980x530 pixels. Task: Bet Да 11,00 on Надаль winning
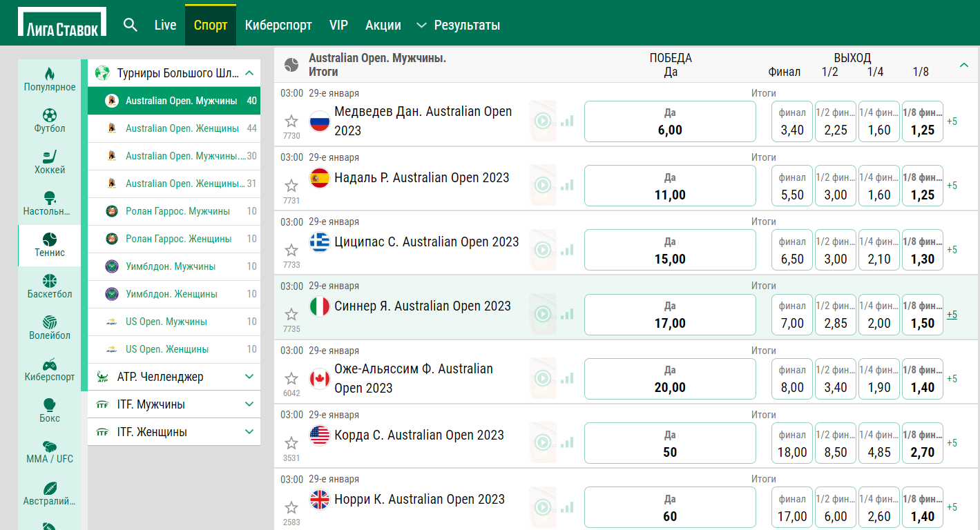point(670,186)
